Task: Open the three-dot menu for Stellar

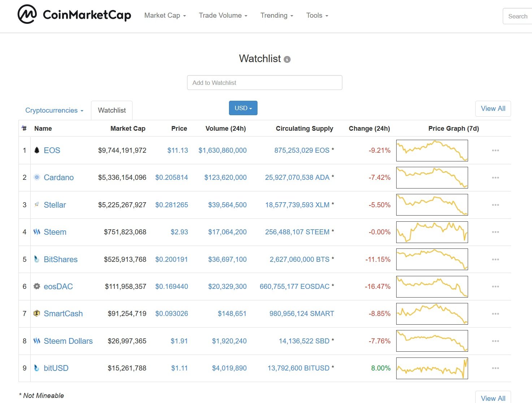Action: pyautogui.click(x=496, y=205)
